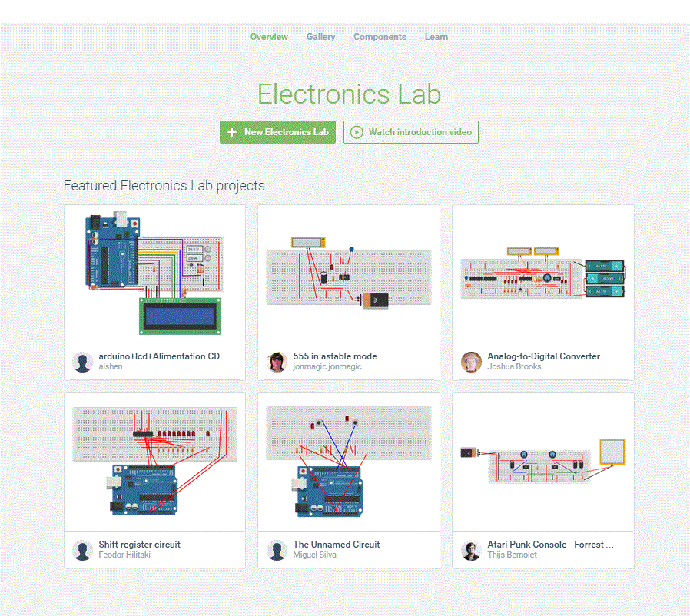Go to the Components tab

tap(380, 37)
